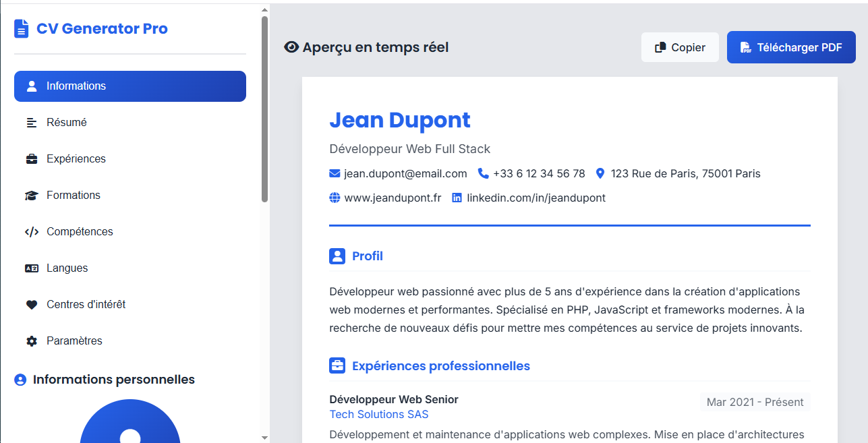Open the Informations personnelles section

pyautogui.click(x=105, y=379)
